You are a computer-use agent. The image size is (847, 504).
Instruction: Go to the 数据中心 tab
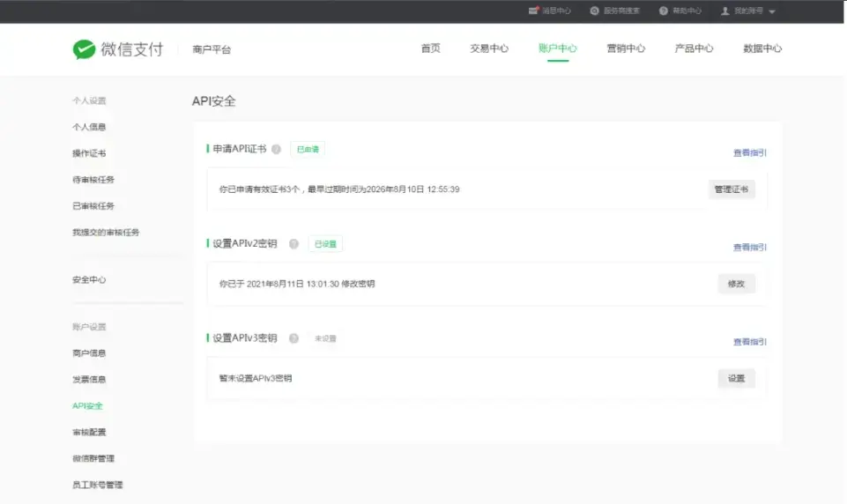coord(762,48)
